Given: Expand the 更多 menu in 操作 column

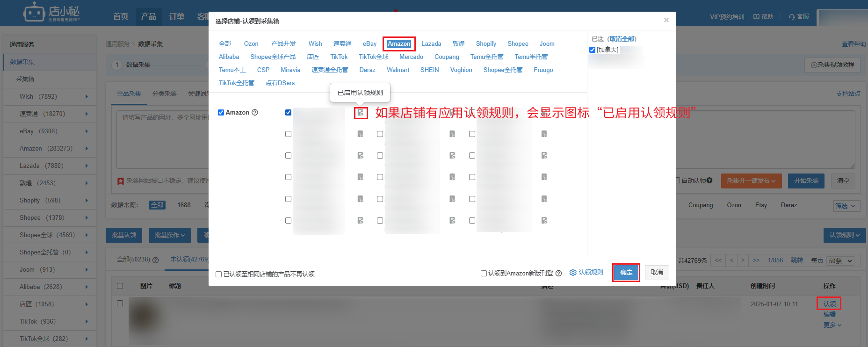Looking at the screenshot, I should pos(832,325).
